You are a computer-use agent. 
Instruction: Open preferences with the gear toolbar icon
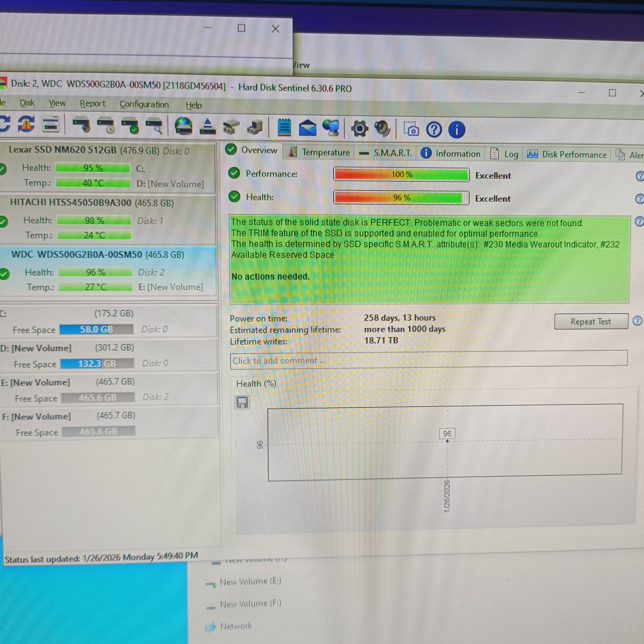coord(359,128)
